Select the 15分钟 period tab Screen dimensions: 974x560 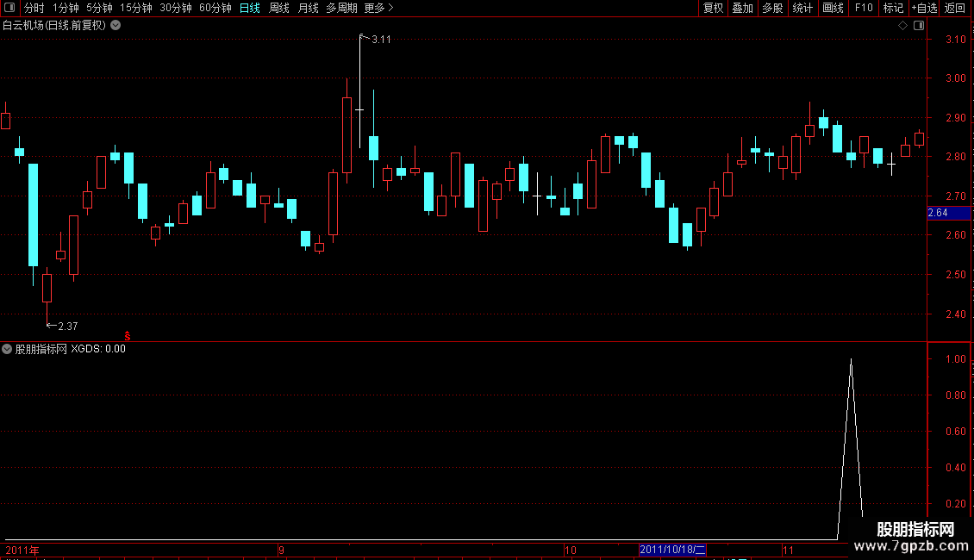coord(135,8)
